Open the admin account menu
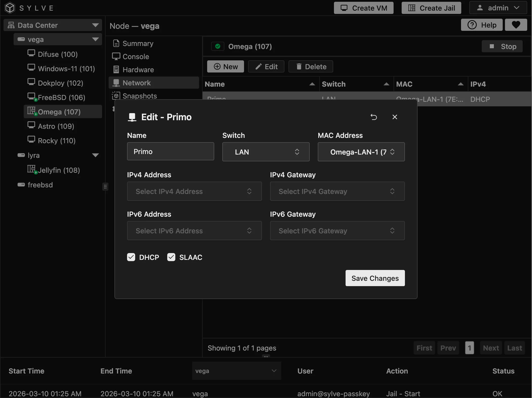 [x=498, y=8]
